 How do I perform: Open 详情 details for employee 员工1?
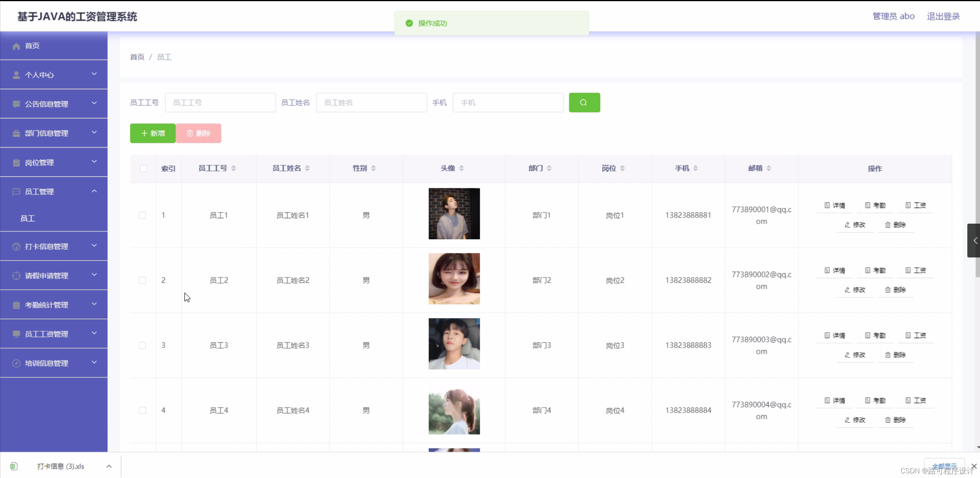point(835,206)
